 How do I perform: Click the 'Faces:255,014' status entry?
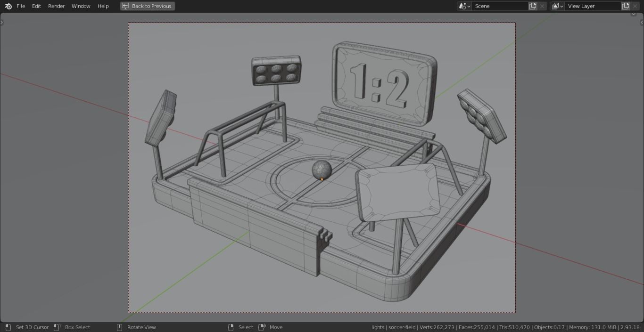(477, 327)
